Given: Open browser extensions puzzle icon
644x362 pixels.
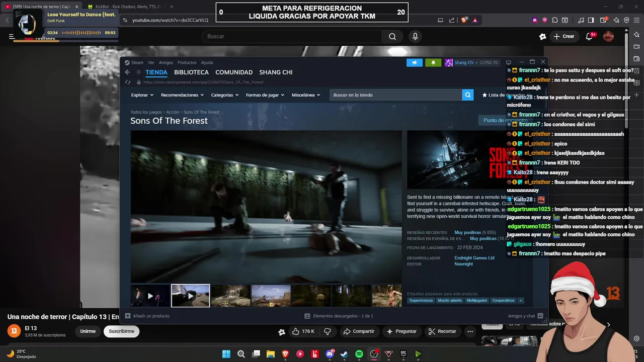Looking at the screenshot, I should 554,20.
